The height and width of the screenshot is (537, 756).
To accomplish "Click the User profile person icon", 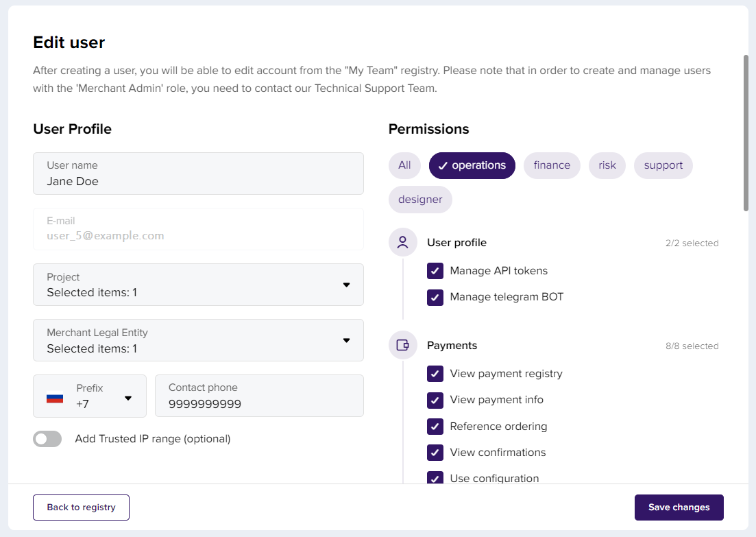I will [x=402, y=243].
